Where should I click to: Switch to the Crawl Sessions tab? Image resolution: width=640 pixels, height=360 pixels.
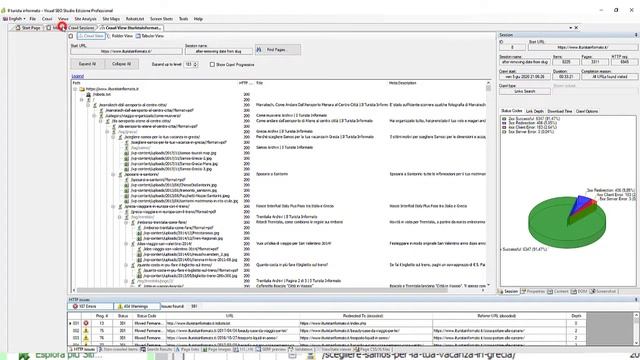coord(81,28)
